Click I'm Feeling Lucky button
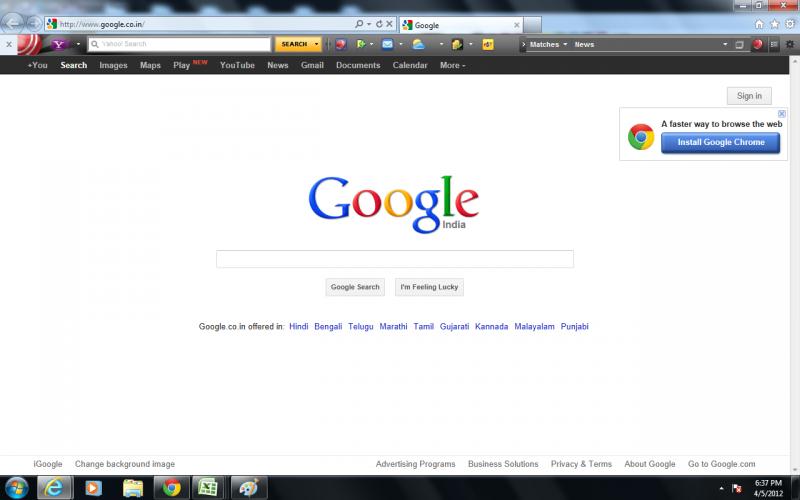800x500 pixels. tap(429, 287)
